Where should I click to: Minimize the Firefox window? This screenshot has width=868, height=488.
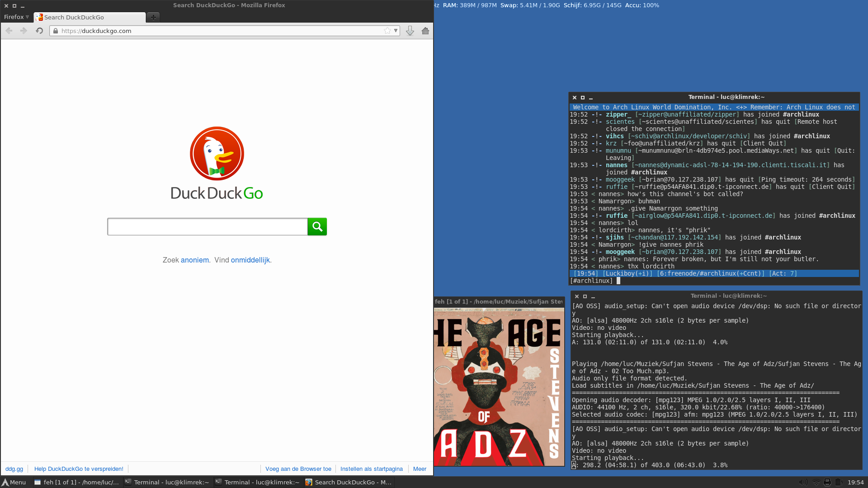(23, 6)
